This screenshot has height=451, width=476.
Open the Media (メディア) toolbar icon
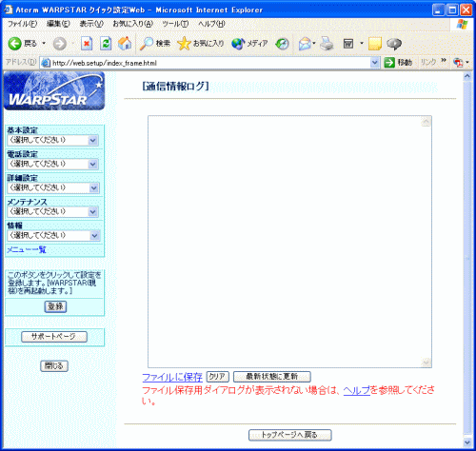(249, 44)
